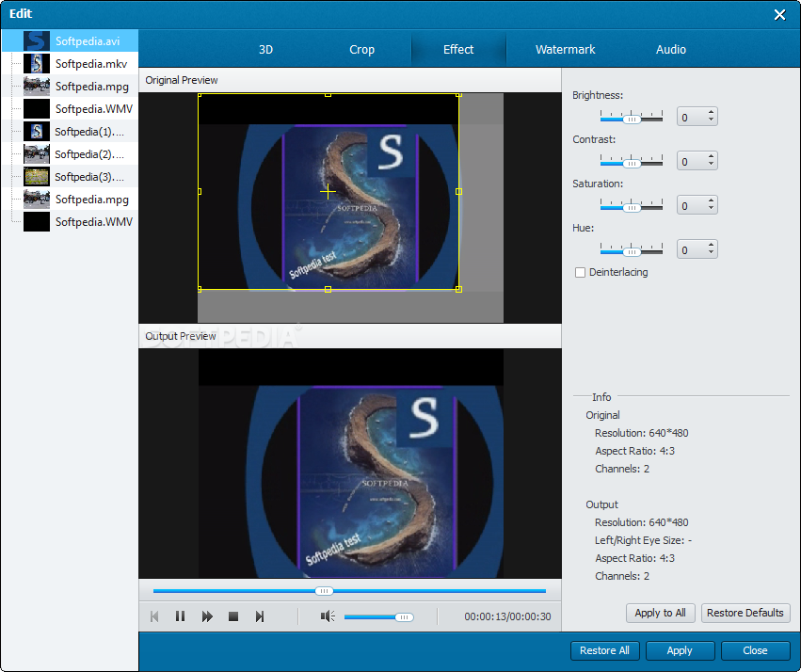Increase Brightness with the up arrow
Screen dimensions: 801x672
point(711,112)
